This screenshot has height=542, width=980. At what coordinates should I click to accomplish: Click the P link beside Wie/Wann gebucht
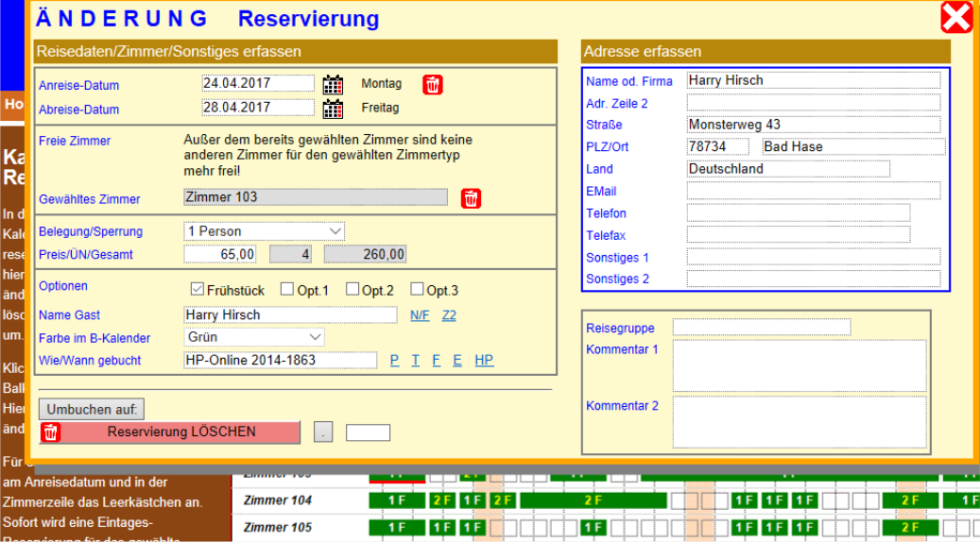click(x=394, y=361)
